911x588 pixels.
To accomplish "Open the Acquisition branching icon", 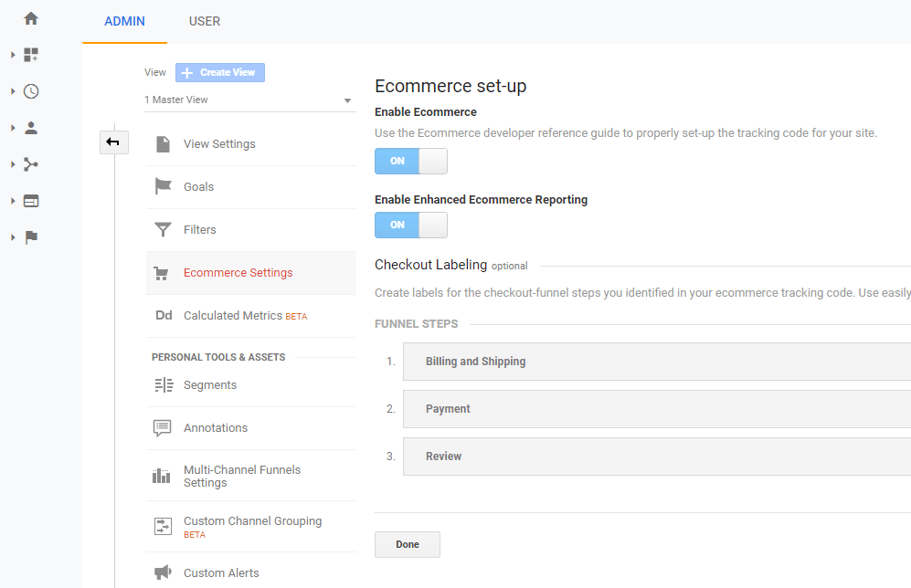I will 31,164.
